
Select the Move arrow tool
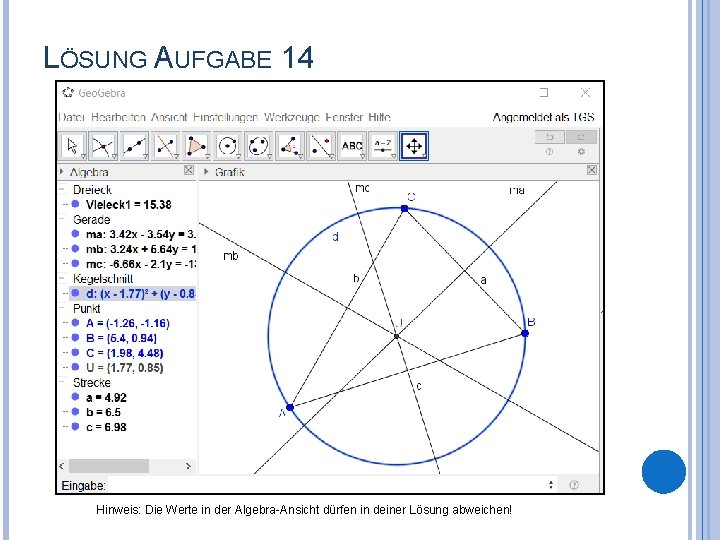click(73, 146)
